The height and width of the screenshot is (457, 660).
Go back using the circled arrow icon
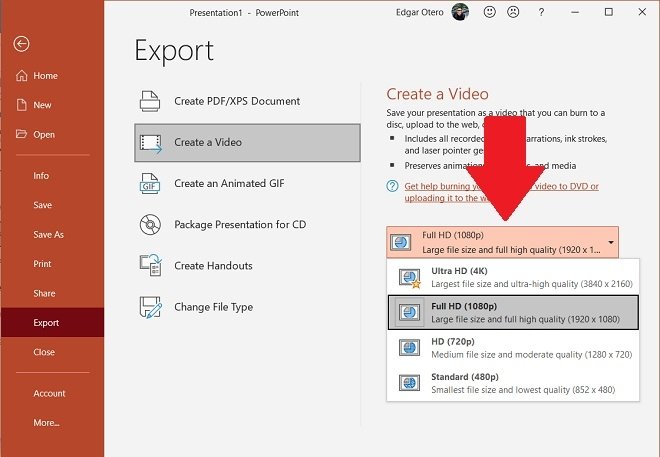click(x=21, y=43)
